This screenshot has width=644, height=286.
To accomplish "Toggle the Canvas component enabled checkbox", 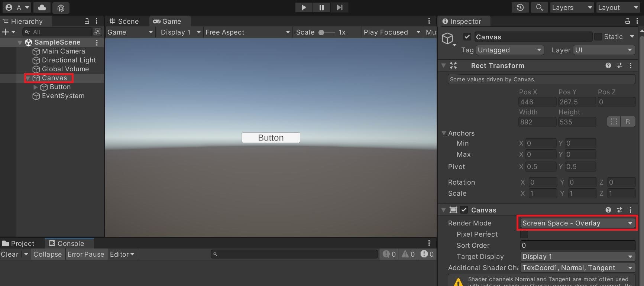I will tap(464, 210).
